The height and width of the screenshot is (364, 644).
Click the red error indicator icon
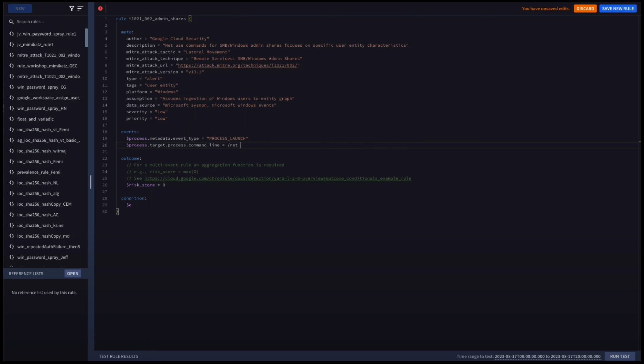100,9
